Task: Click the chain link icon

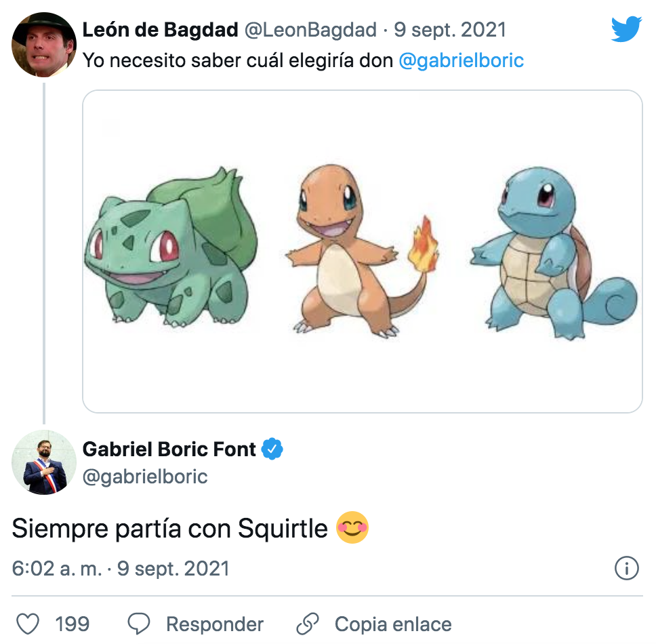Action: click(308, 624)
